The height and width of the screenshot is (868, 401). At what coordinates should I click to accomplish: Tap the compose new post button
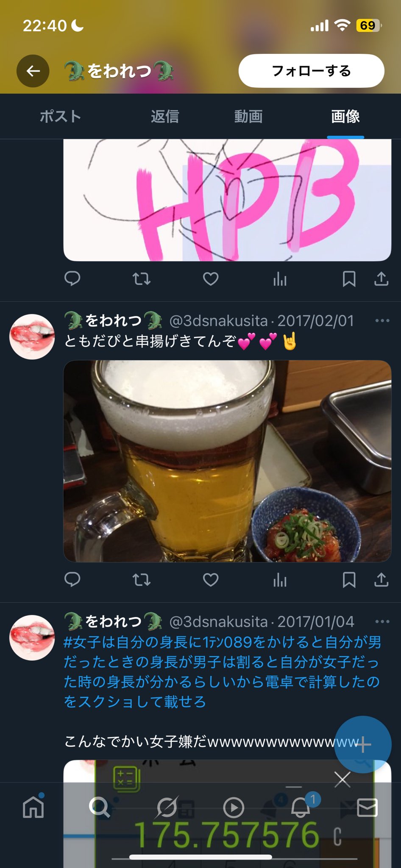pyautogui.click(x=362, y=744)
